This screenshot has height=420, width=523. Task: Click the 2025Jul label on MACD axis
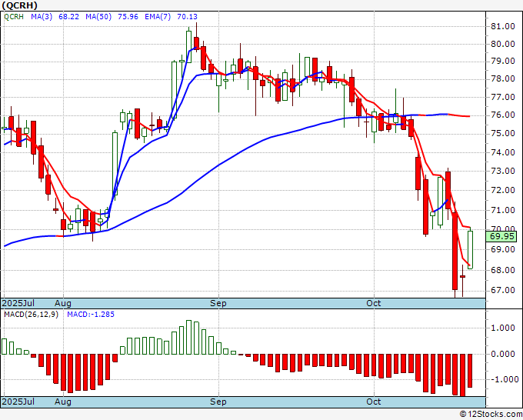tap(18, 402)
